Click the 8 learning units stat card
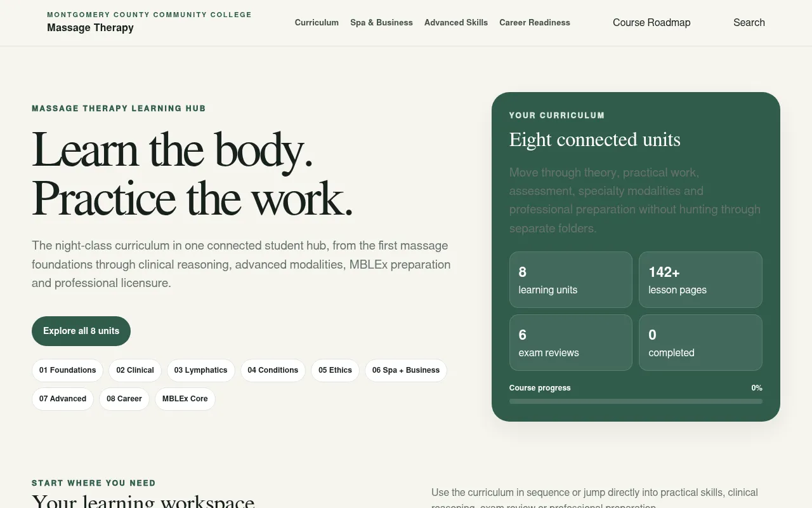The image size is (812, 508). pos(571,280)
